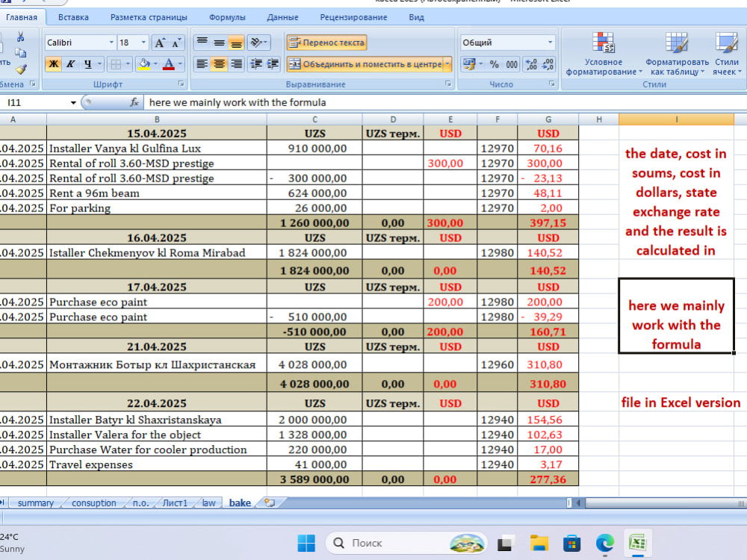This screenshot has height=560, width=747.
Task: Select the Format Painter brush icon
Action: [20, 69]
